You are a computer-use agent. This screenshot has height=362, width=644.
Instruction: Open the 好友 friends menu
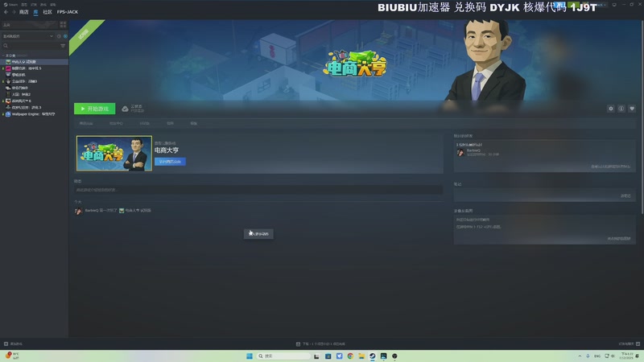[34, 5]
